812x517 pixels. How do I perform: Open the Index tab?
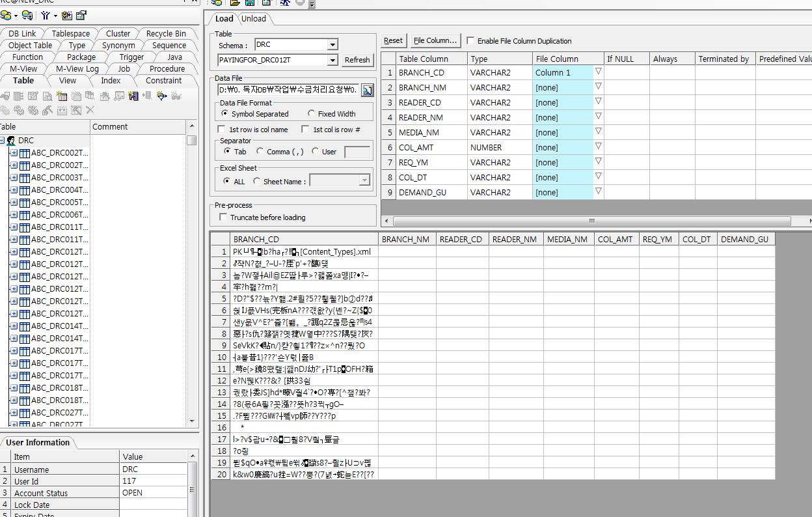111,81
